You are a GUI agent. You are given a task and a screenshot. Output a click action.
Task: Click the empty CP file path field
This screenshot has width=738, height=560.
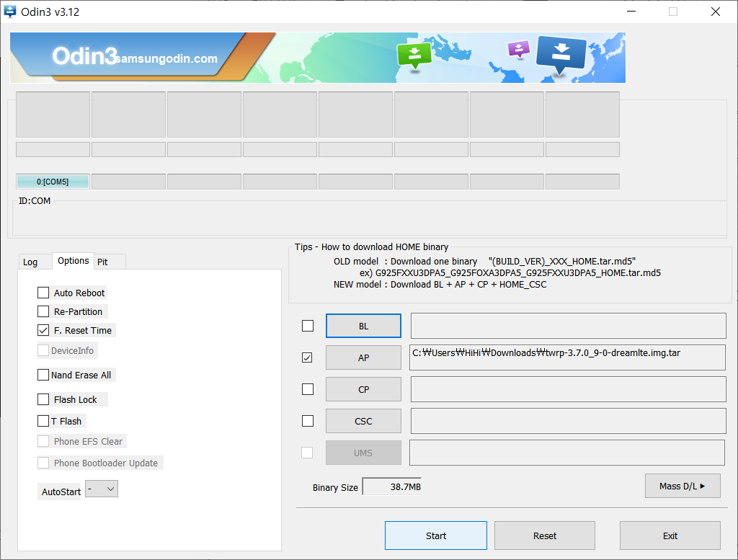(x=568, y=389)
